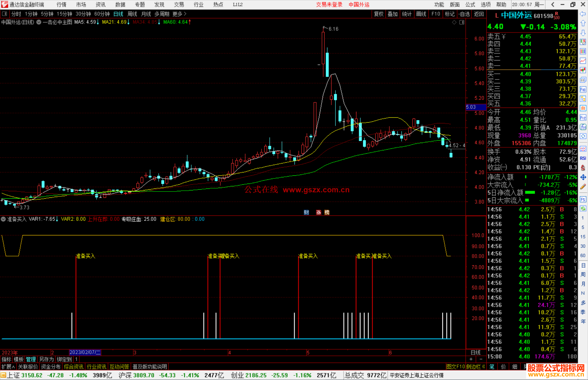Select yearly 年 period in right sidebar

pyautogui.click(x=583, y=321)
